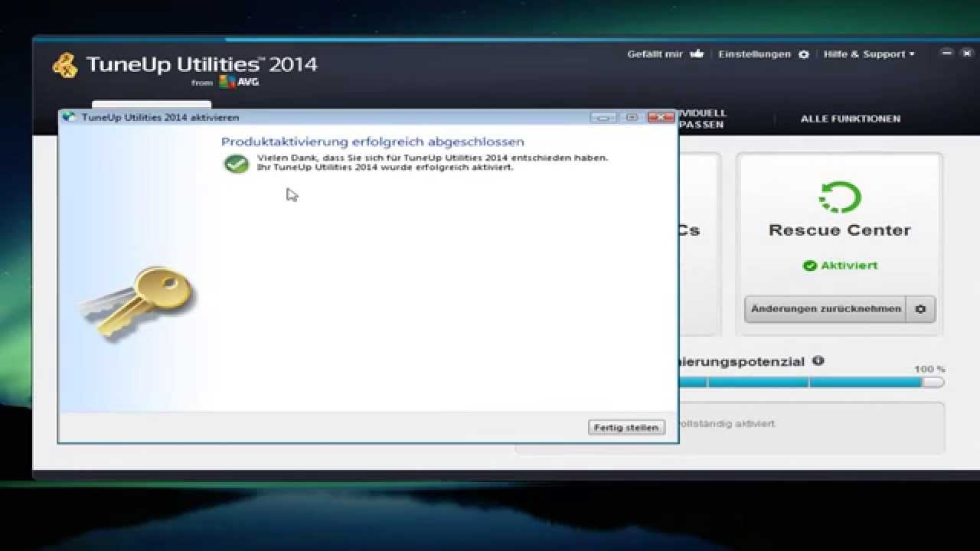Click the green checkmark success icon
The height and width of the screenshot is (551, 980).
[x=236, y=163]
